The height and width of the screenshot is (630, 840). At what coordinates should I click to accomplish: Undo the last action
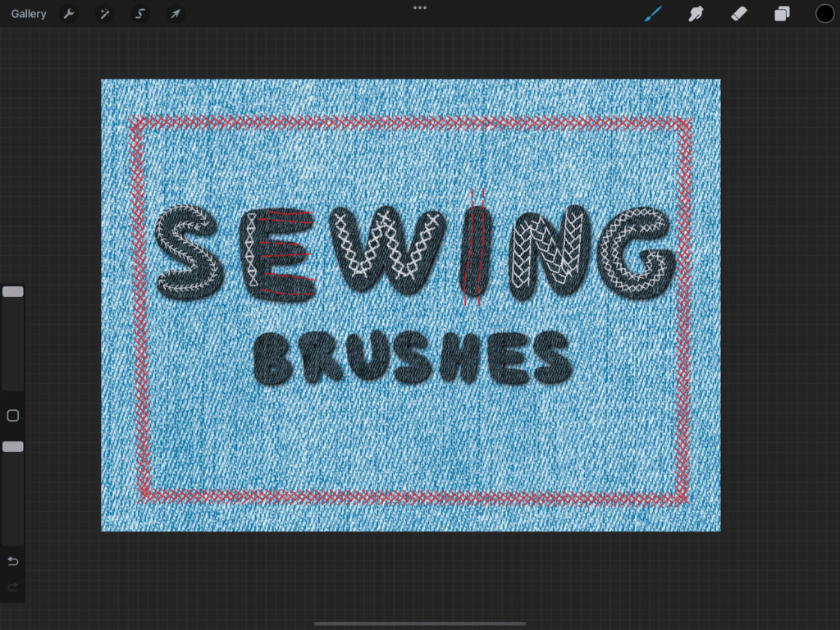click(13, 561)
